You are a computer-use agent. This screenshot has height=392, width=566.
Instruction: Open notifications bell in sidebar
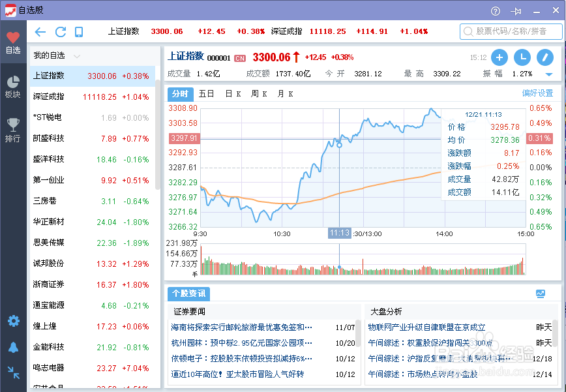point(13,346)
